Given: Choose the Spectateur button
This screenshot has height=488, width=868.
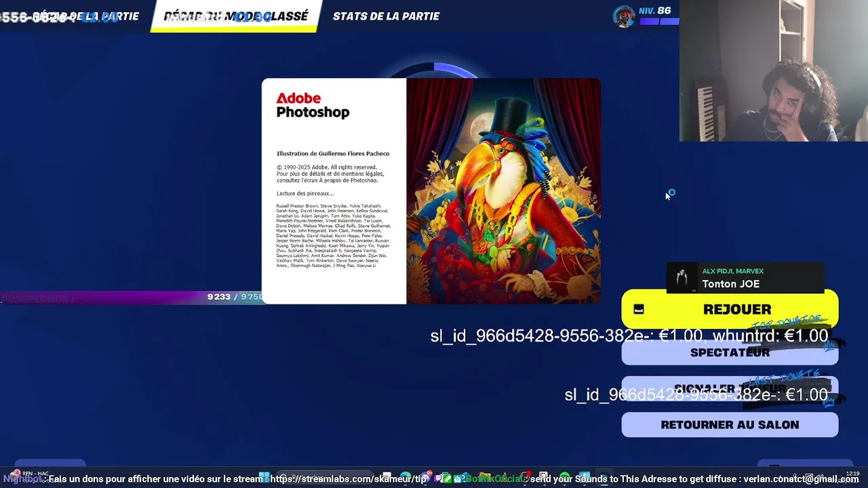Looking at the screenshot, I should 730,352.
